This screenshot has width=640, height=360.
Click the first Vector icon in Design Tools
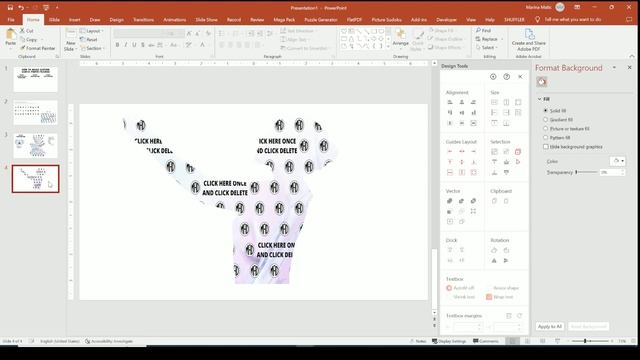pos(450,201)
